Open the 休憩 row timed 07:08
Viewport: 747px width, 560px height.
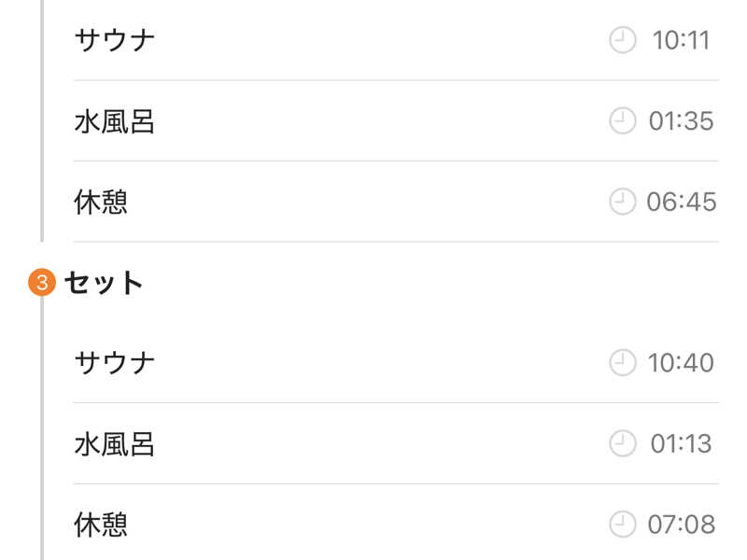[101, 525]
